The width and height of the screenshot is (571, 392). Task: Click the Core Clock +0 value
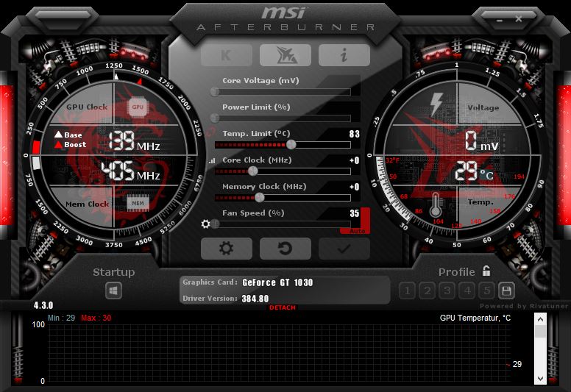tap(355, 160)
